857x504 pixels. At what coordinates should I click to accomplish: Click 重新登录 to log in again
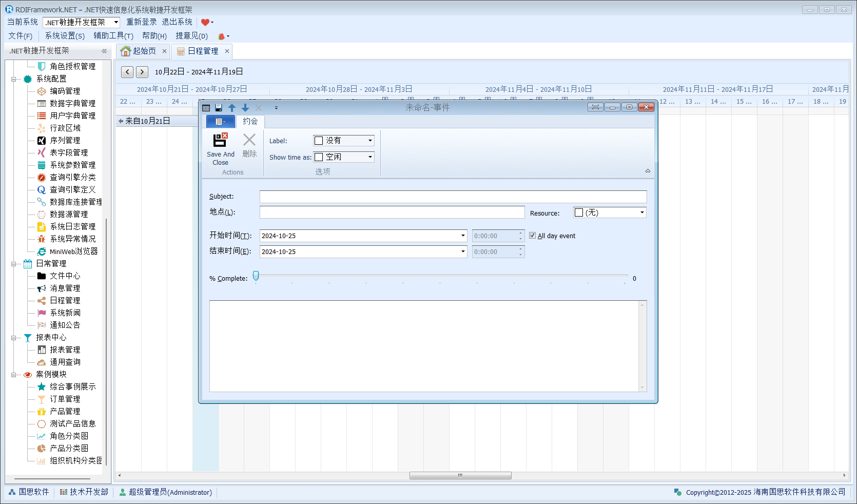(x=142, y=22)
